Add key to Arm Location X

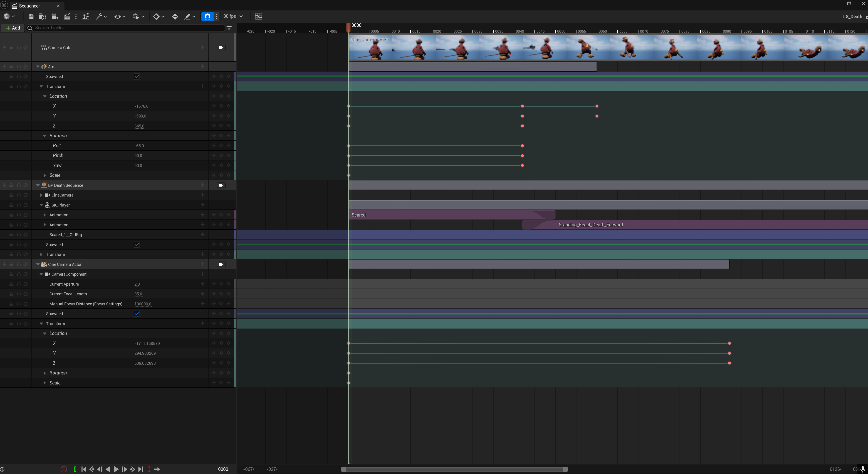[221, 106]
